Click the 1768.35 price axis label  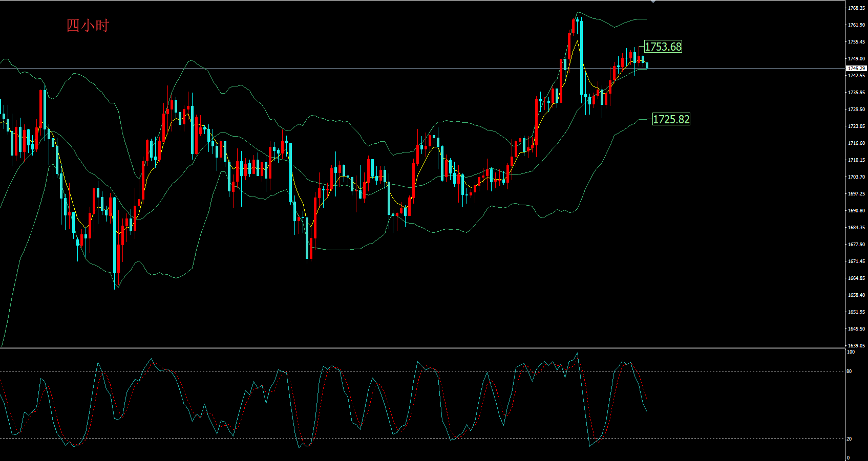click(856, 8)
